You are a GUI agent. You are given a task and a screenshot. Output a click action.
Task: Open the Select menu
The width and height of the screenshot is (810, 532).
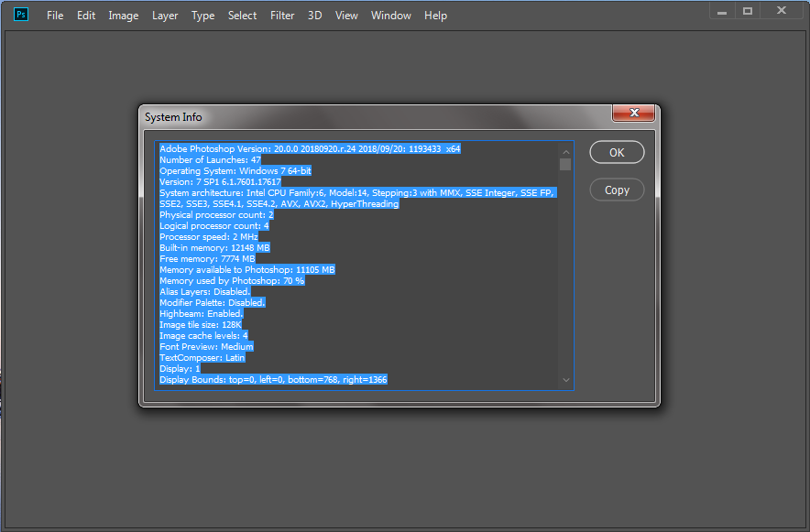click(242, 16)
